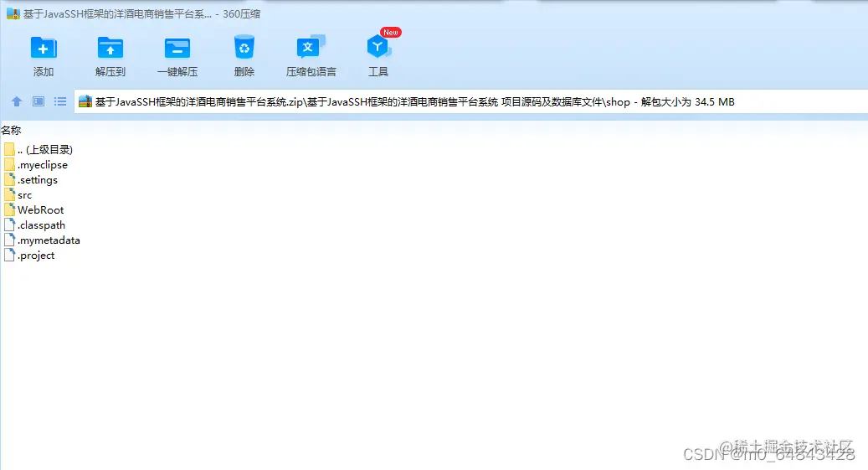Click the archive icon in path bar
Screen dimensions: 868x470
85,101
